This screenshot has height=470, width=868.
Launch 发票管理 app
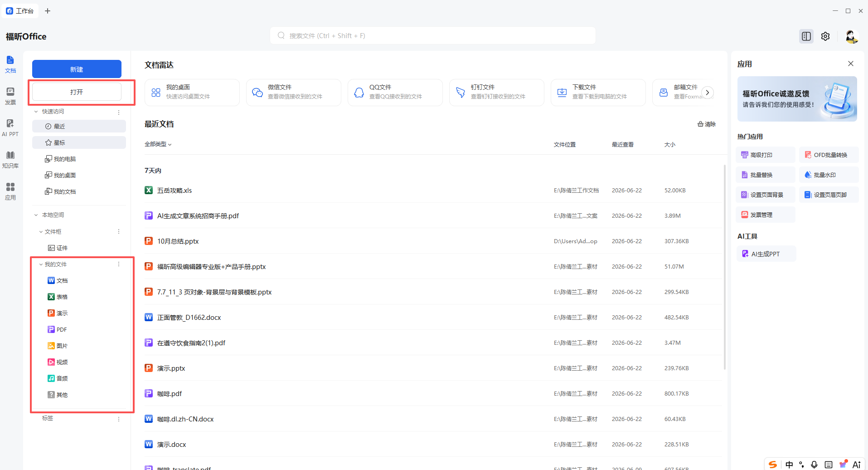[x=766, y=215]
